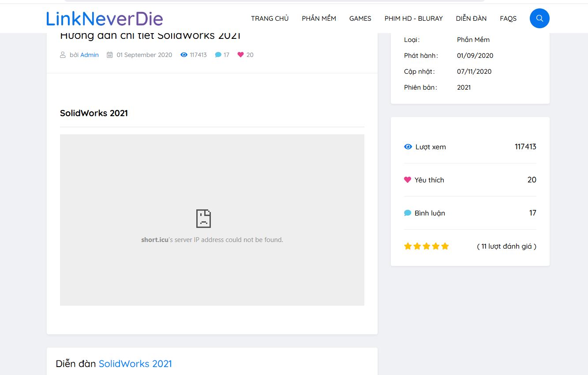Click the 'SolidWorks 2021' section heading
The height and width of the screenshot is (375, 588).
(94, 113)
